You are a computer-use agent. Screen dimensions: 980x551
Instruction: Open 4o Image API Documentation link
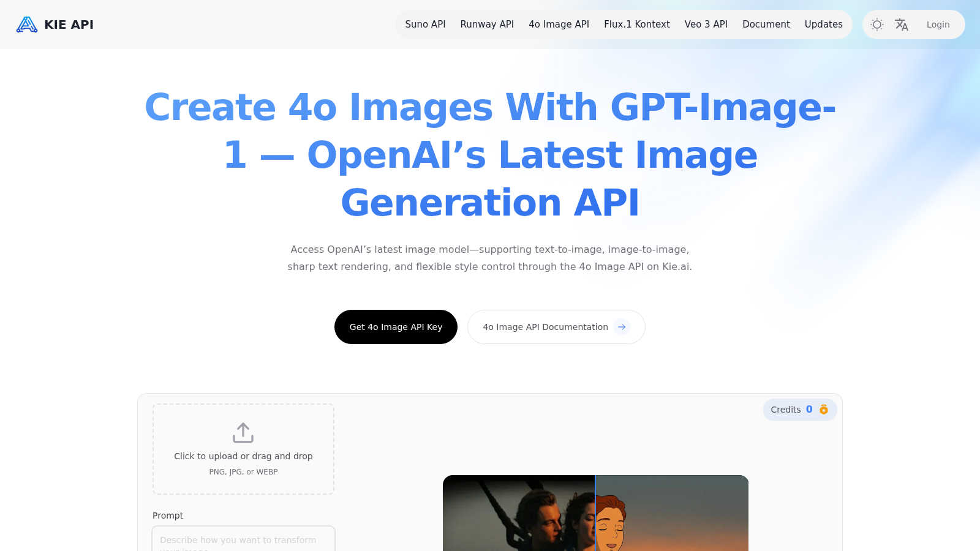[x=556, y=327]
